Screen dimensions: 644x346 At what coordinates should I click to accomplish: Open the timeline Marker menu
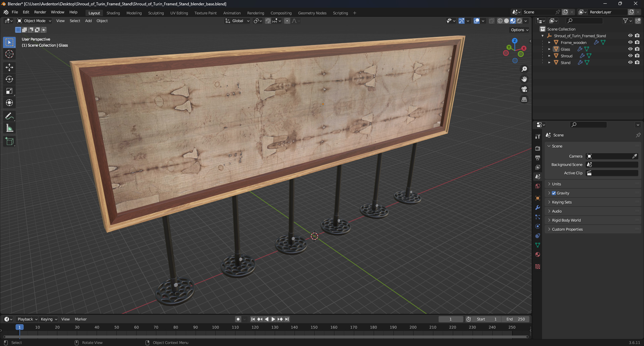(80, 319)
